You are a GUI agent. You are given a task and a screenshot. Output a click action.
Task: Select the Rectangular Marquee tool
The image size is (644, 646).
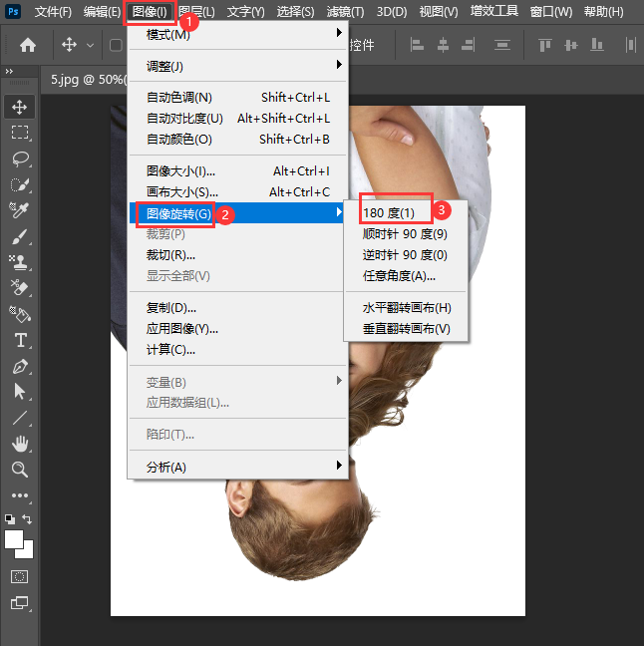[19, 133]
